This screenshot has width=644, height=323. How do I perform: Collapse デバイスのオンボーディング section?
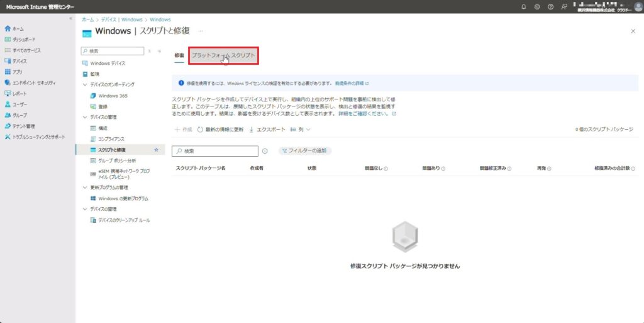point(85,84)
